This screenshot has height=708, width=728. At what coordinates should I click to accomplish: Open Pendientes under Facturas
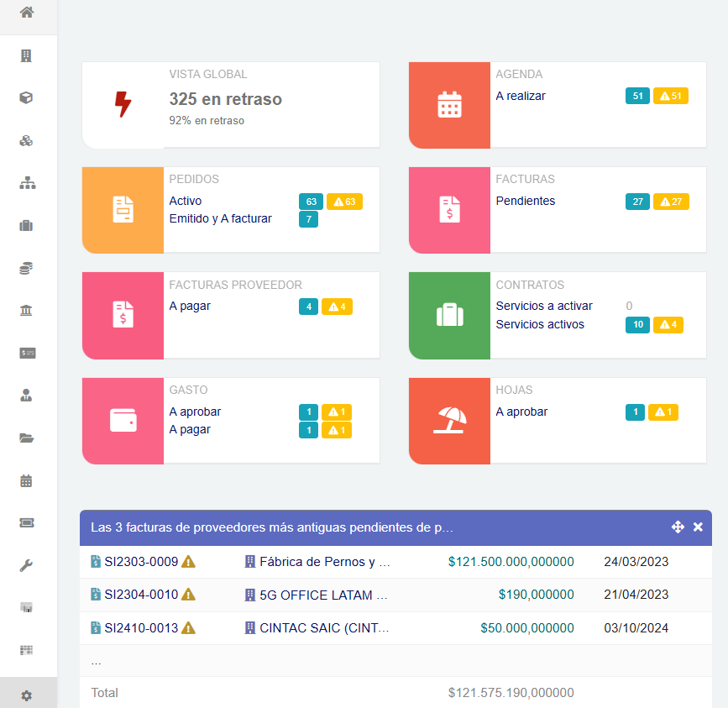pos(525,202)
